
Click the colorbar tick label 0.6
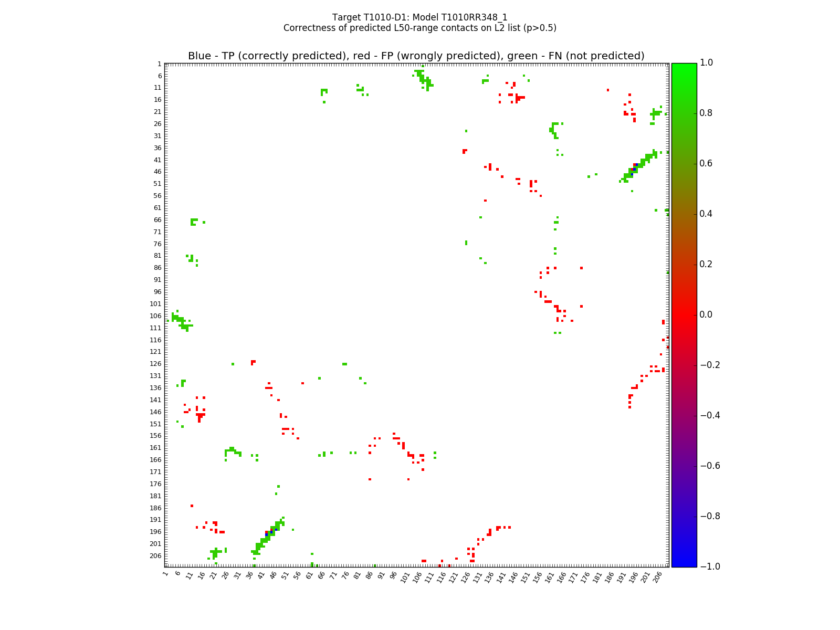coord(707,163)
